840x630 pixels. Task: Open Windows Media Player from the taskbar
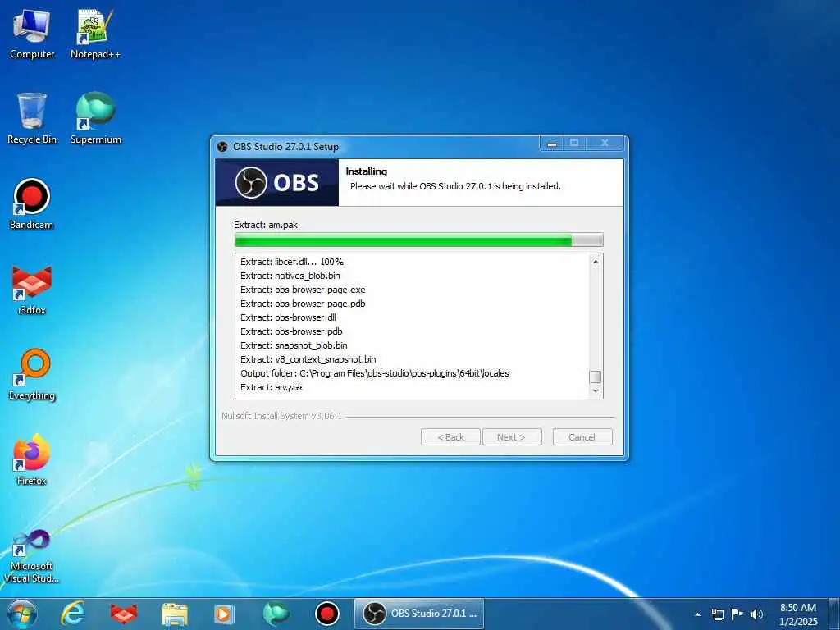[x=225, y=614]
